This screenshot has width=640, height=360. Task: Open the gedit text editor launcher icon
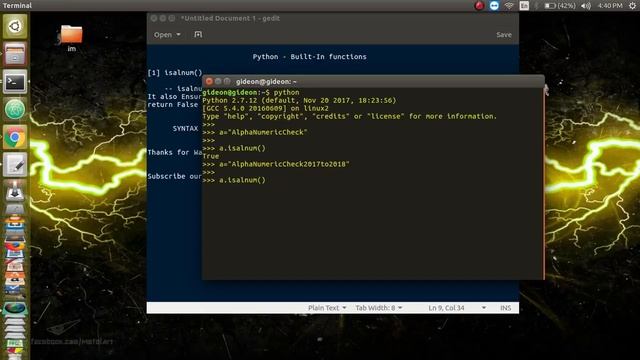point(15,165)
